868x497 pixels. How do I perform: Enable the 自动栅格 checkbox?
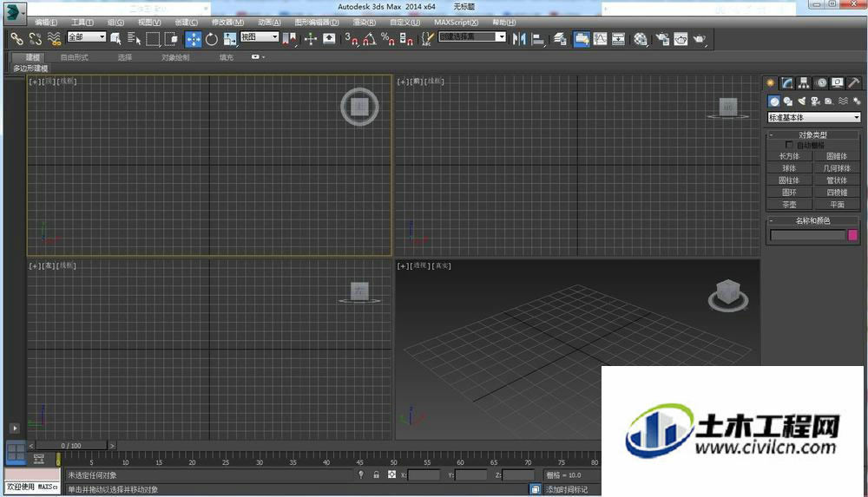789,145
